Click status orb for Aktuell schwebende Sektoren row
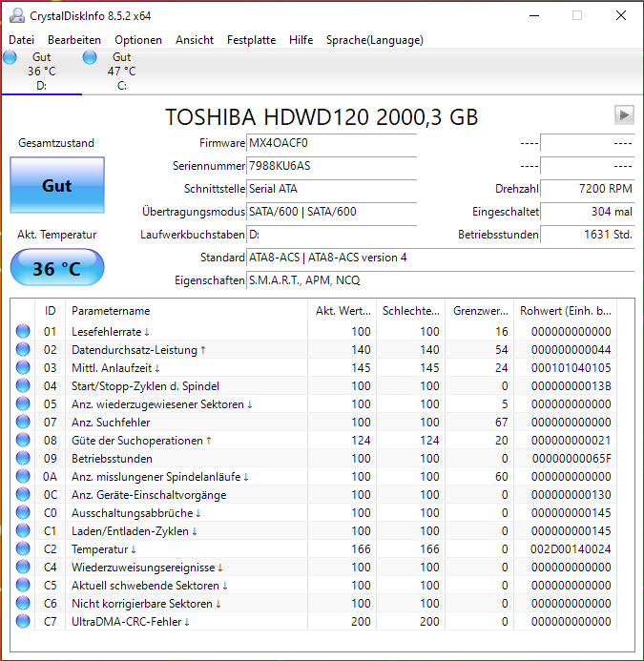The image size is (644, 661). point(23,585)
